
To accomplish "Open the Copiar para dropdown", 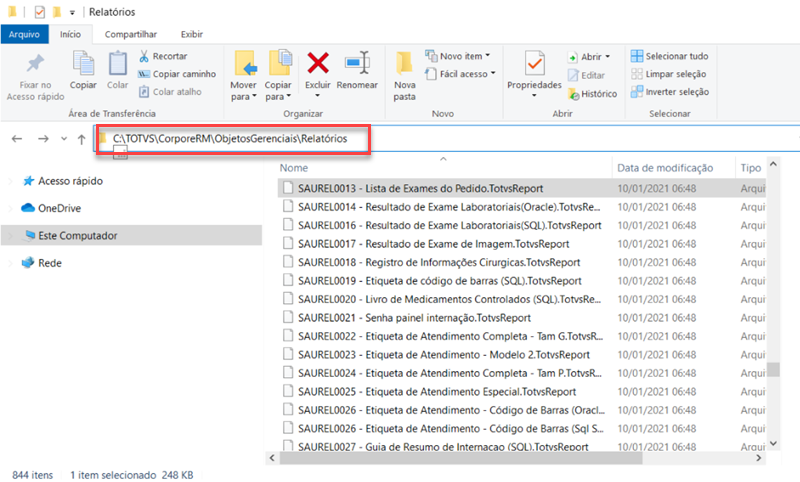I will 278,77.
